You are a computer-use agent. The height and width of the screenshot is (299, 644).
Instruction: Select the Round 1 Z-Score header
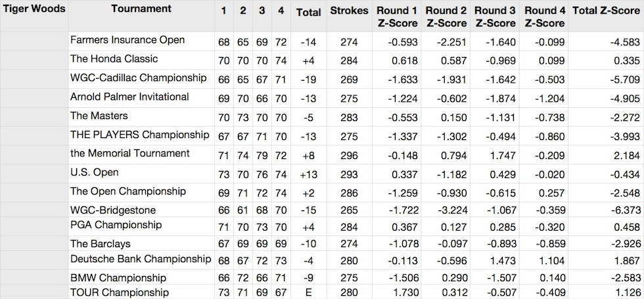coord(397,16)
